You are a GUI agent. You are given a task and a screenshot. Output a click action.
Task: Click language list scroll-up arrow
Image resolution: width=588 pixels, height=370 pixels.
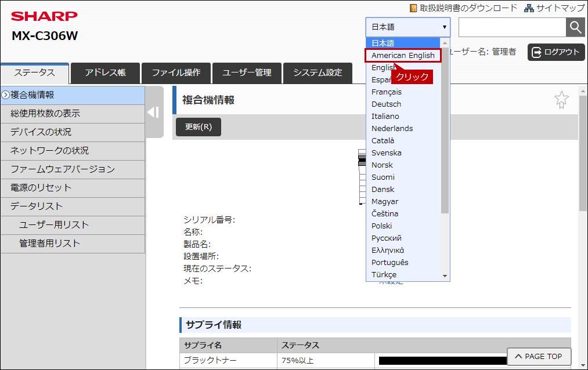pos(445,43)
